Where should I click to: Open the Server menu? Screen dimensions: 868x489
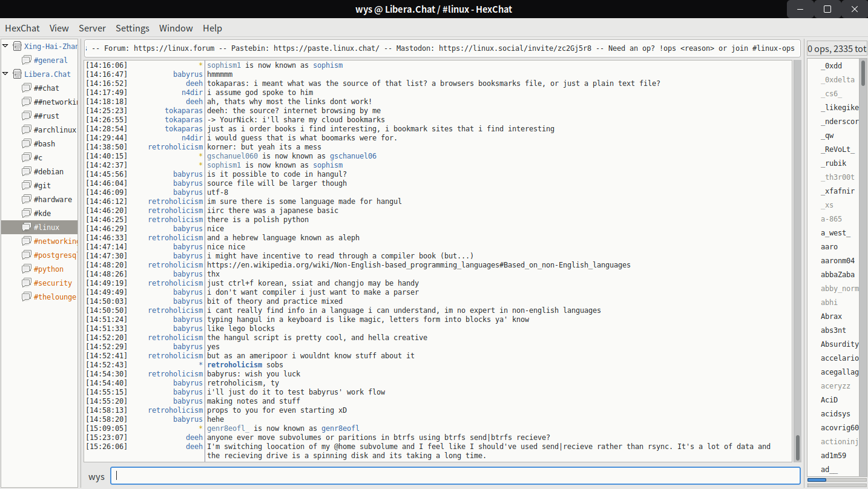[92, 28]
